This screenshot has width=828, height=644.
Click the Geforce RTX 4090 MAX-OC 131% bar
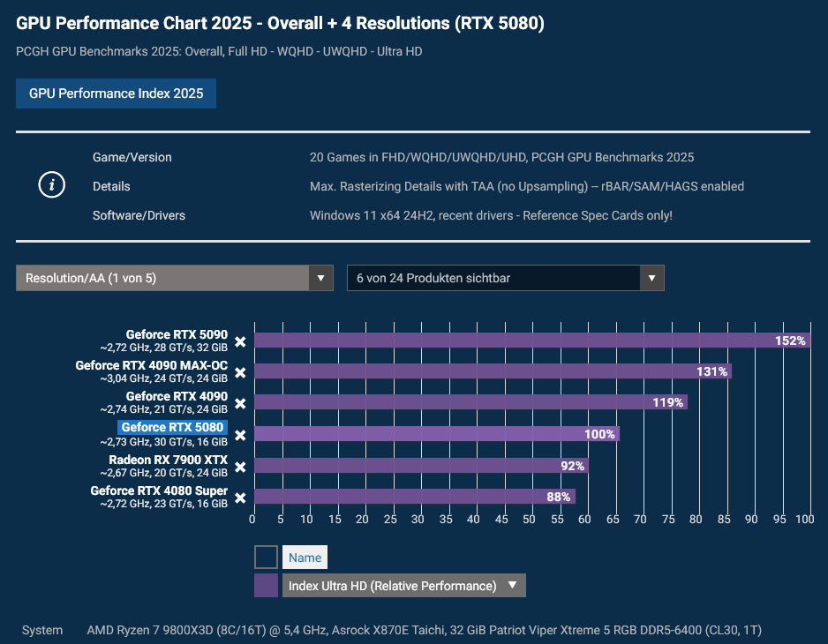click(493, 371)
